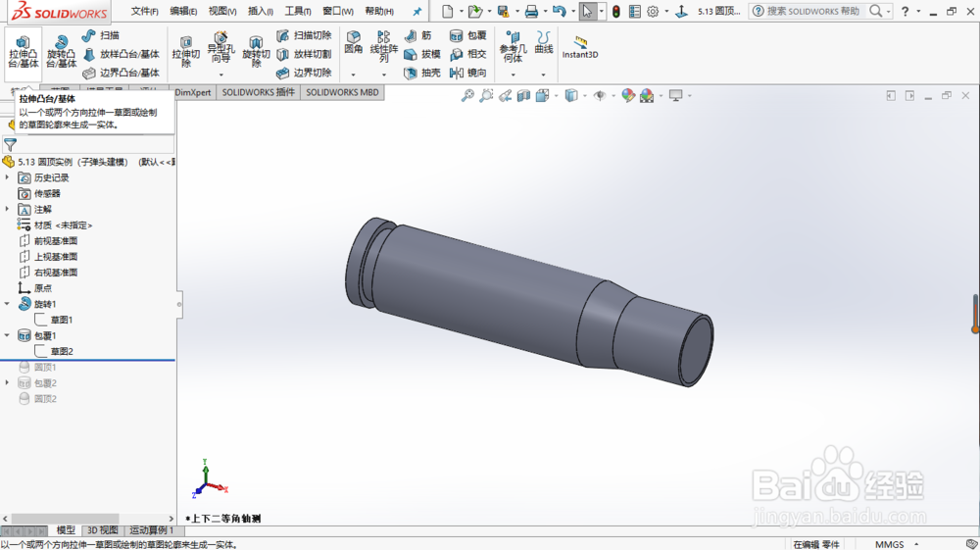
Task: Open the 文件(F) menu
Action: [144, 11]
